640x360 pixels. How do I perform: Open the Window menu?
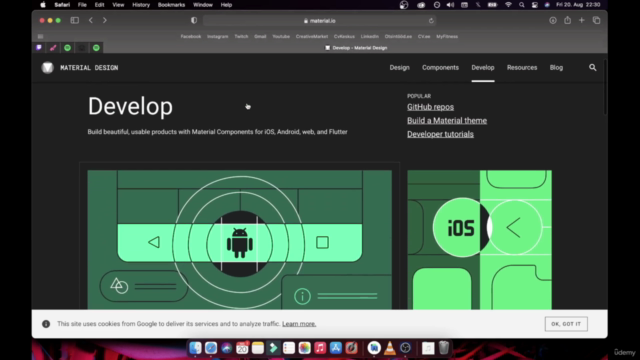[203, 5]
